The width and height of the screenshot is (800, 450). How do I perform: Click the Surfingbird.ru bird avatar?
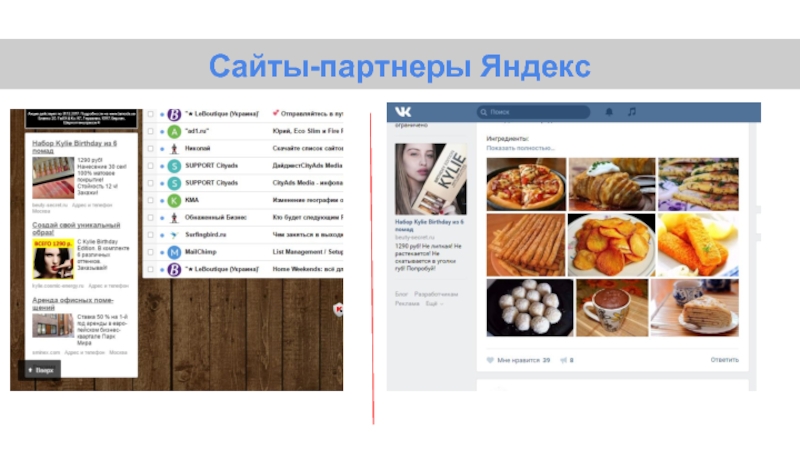click(x=174, y=235)
